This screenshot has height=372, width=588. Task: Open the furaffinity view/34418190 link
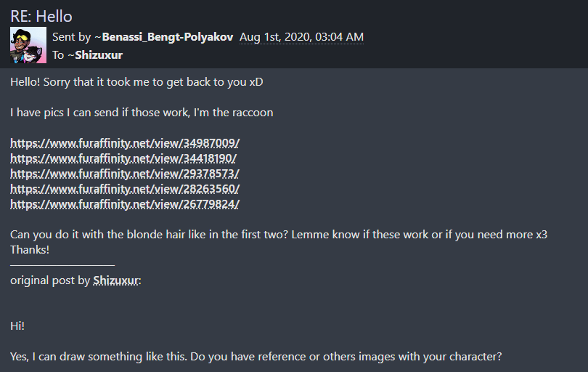point(123,158)
